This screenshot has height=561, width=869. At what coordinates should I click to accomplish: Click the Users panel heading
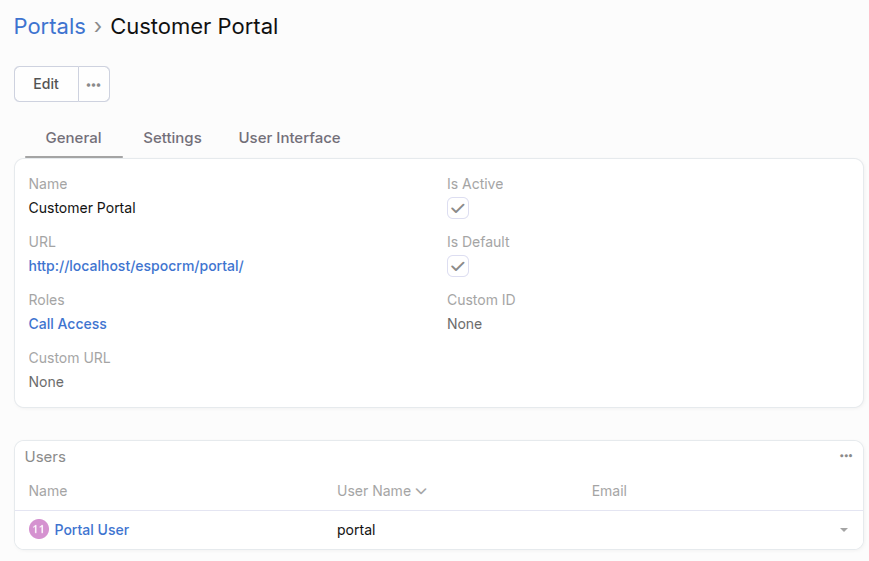point(45,457)
